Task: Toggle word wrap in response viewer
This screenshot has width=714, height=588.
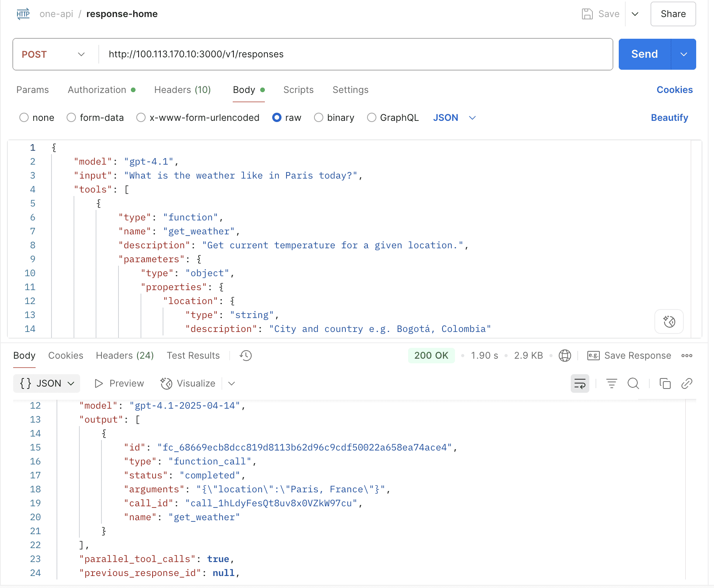Action: point(580,383)
